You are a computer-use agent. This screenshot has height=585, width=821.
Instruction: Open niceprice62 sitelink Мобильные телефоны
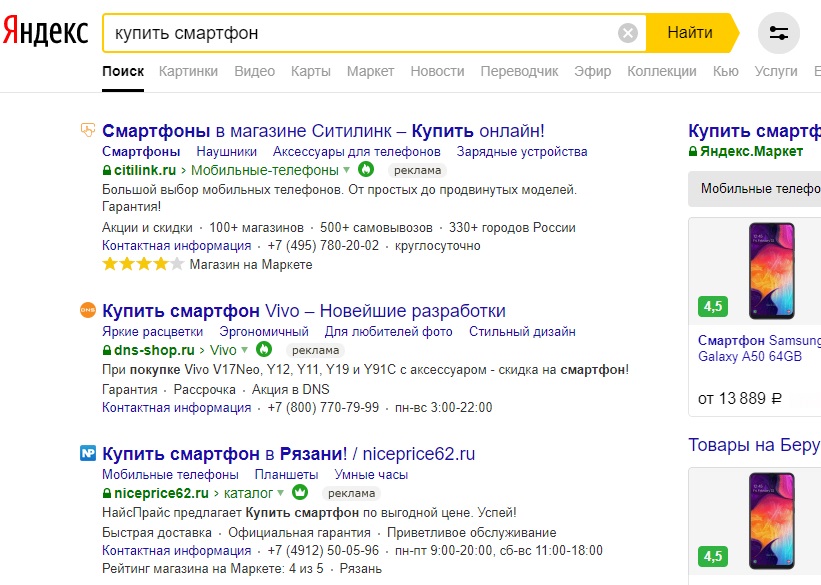pos(170,474)
